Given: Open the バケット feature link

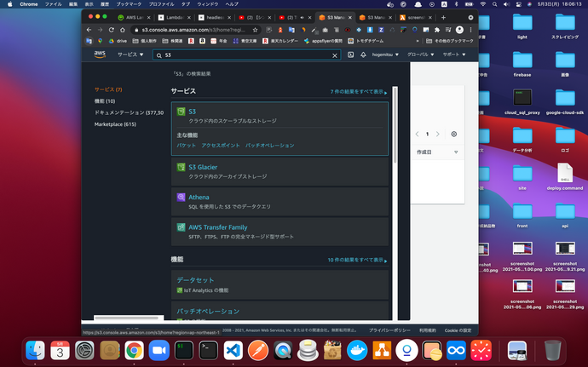Looking at the screenshot, I should tap(187, 146).
